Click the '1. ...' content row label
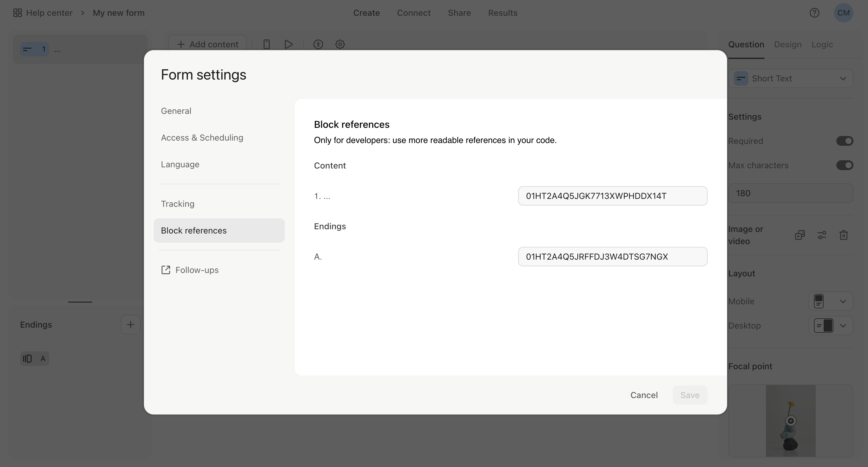868x467 pixels. 322,196
